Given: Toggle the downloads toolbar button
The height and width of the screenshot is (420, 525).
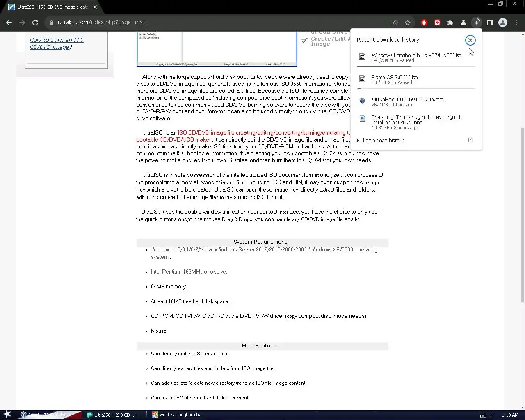Looking at the screenshot, I should coord(477,23).
